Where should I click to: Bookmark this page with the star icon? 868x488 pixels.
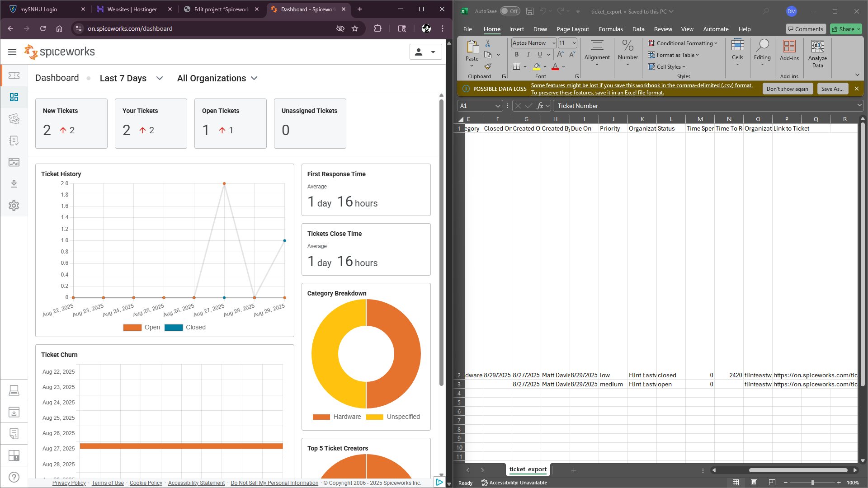355,28
